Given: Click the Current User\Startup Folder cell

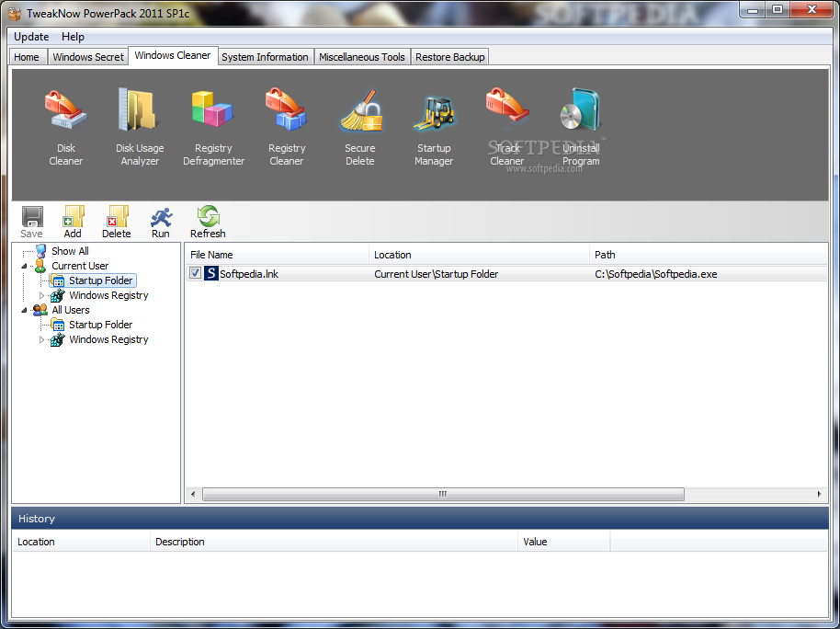Looking at the screenshot, I should coord(436,274).
